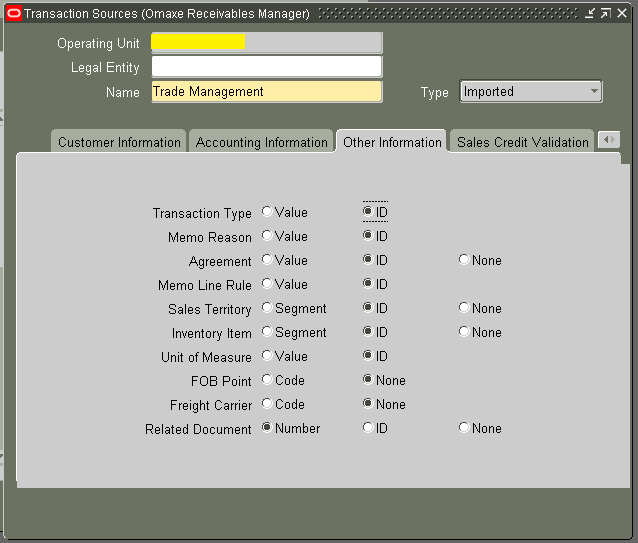This screenshot has height=543, width=638.
Task: Click the Name field containing Trade Management
Action: [267, 92]
